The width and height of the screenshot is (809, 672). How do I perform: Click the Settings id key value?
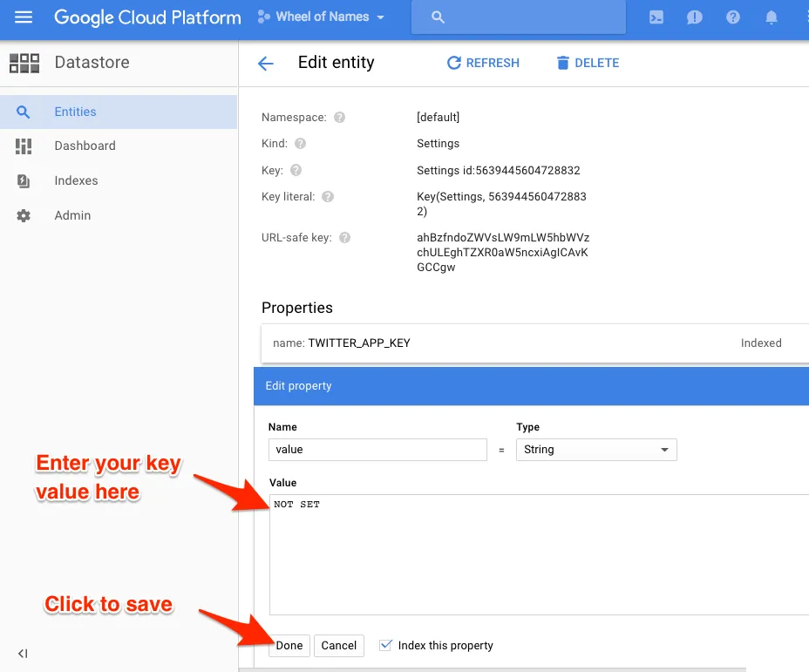[499, 171]
